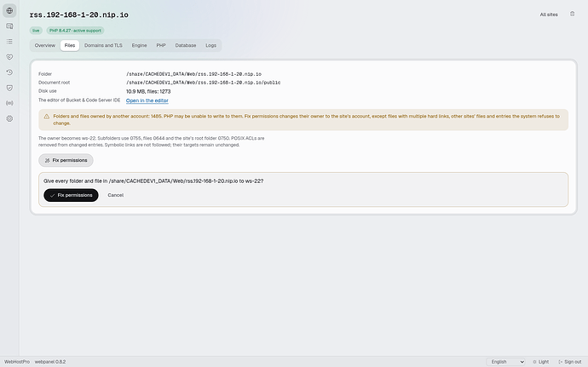Click the PHP 8.4.27 active support badge
The image size is (588, 367).
75,31
